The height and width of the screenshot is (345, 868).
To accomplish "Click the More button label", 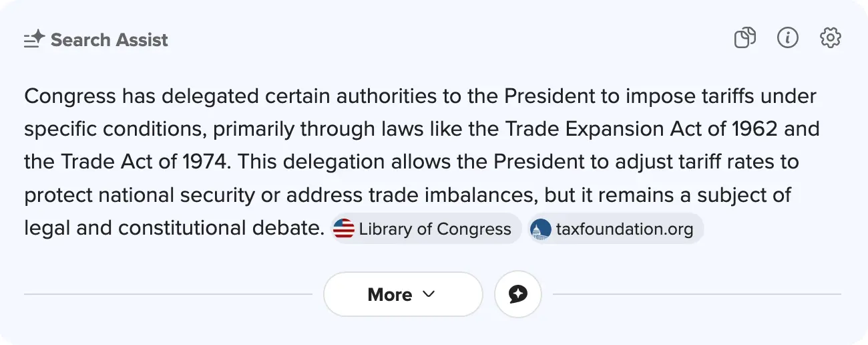I will [x=390, y=295].
